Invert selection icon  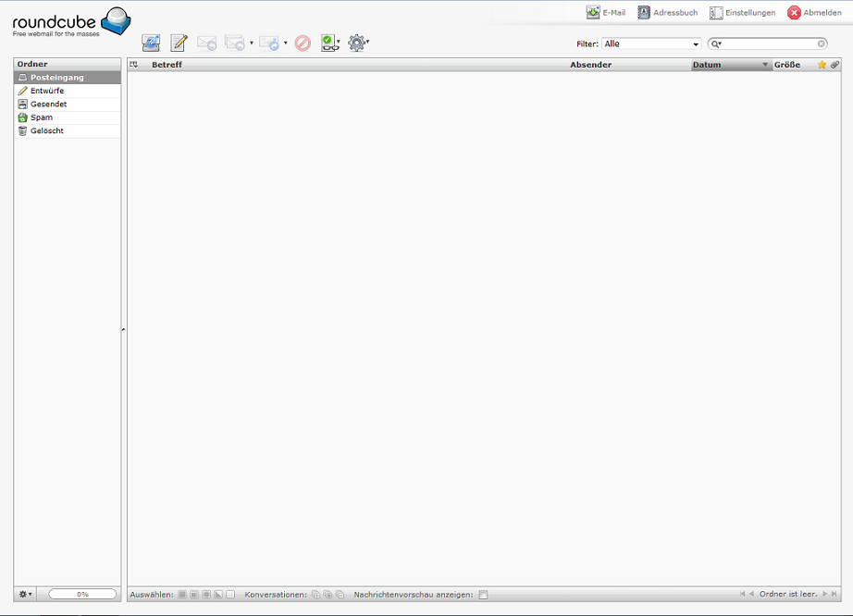[x=218, y=595]
